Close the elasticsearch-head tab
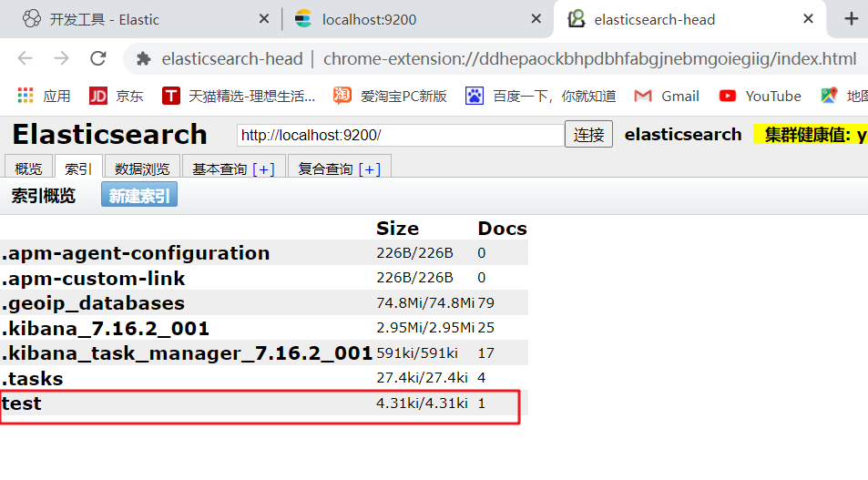This screenshot has height=480, width=868. (x=808, y=19)
